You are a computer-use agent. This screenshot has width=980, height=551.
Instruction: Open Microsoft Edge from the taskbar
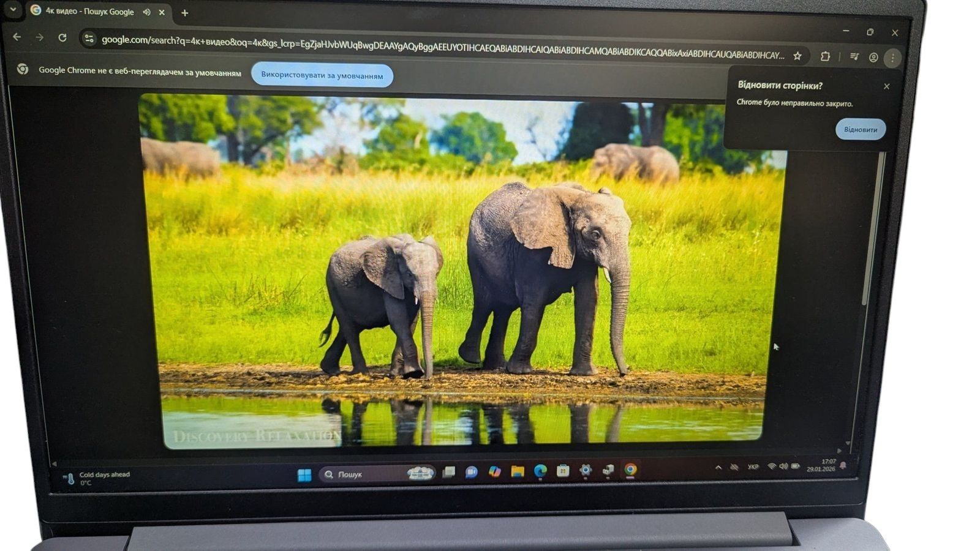(x=540, y=470)
